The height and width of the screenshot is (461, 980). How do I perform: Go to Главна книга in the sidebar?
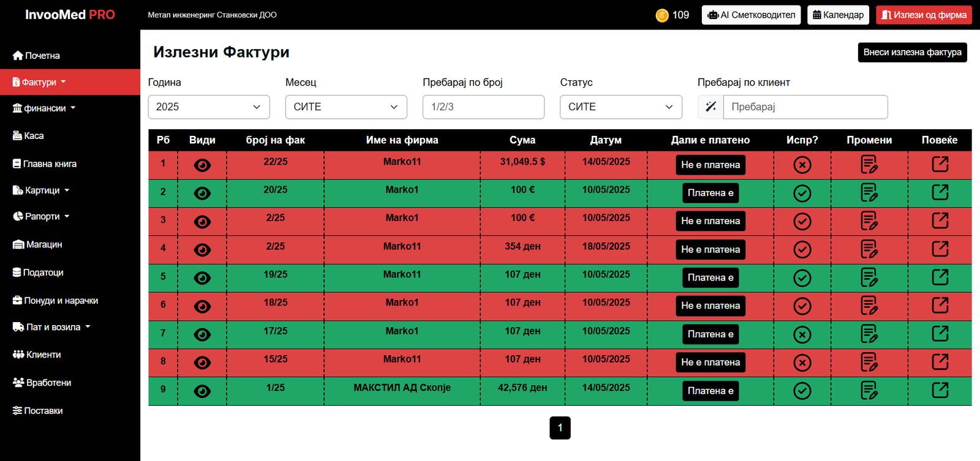coord(49,164)
